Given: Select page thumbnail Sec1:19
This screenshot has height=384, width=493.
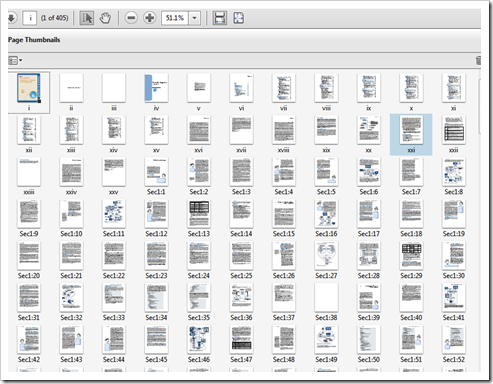Looking at the screenshot, I should pyautogui.click(x=454, y=213).
